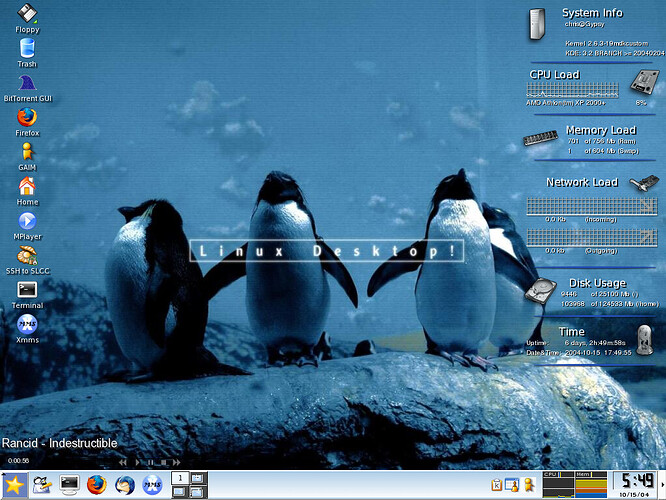Pause the Rancid track in the player widget
This screenshot has height=500, width=666.
point(150,462)
